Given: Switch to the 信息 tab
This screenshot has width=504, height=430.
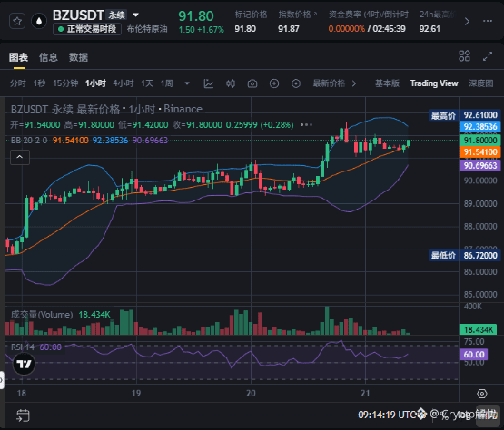Looking at the screenshot, I should [48, 57].
